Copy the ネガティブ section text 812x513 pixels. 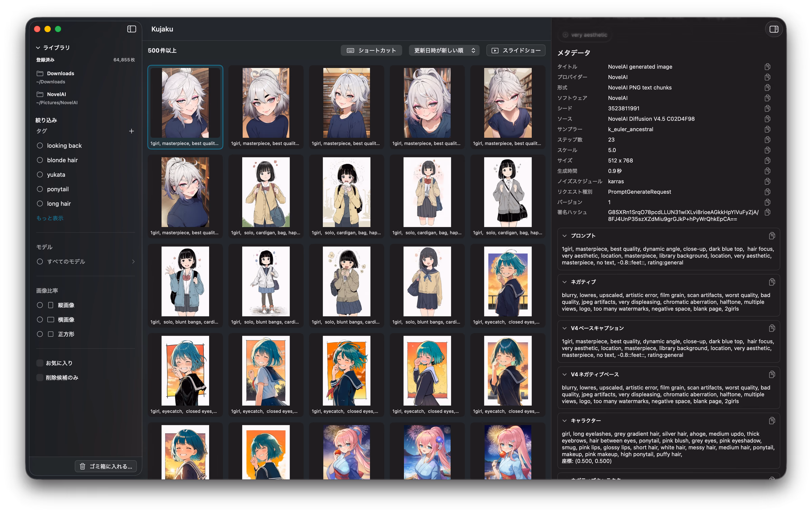[772, 282]
